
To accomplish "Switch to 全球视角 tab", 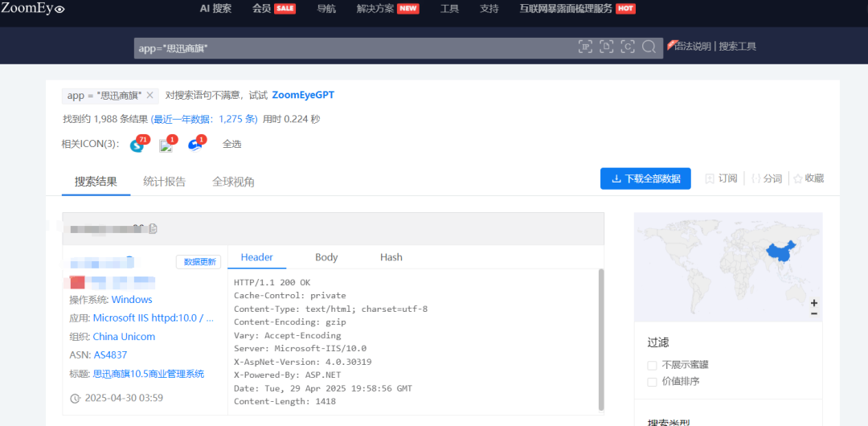I will click(x=234, y=181).
